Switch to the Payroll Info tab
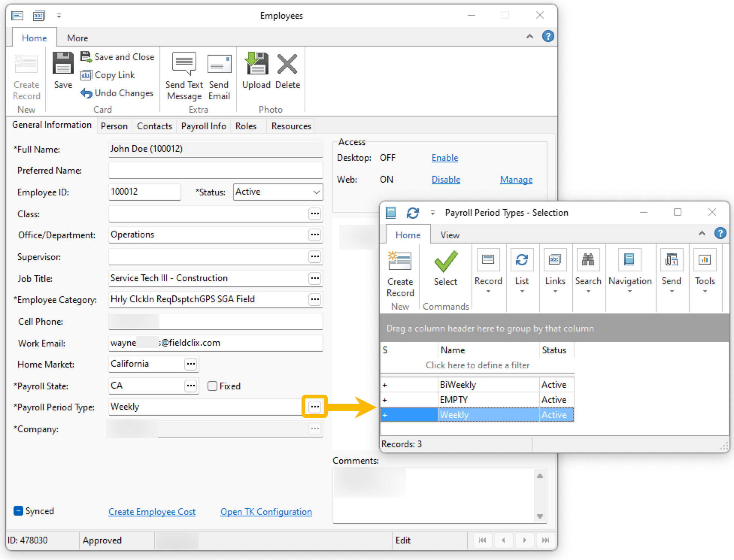The width and height of the screenshot is (734, 560). pyautogui.click(x=203, y=126)
